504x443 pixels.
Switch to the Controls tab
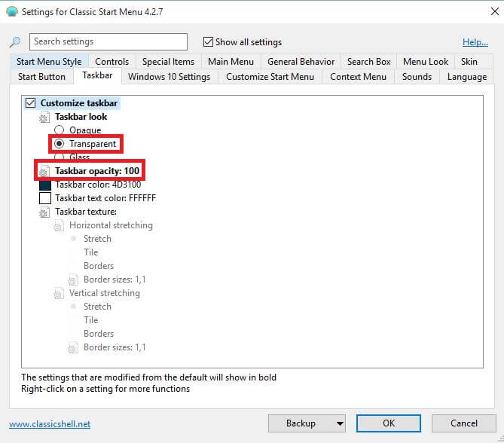[x=111, y=62]
